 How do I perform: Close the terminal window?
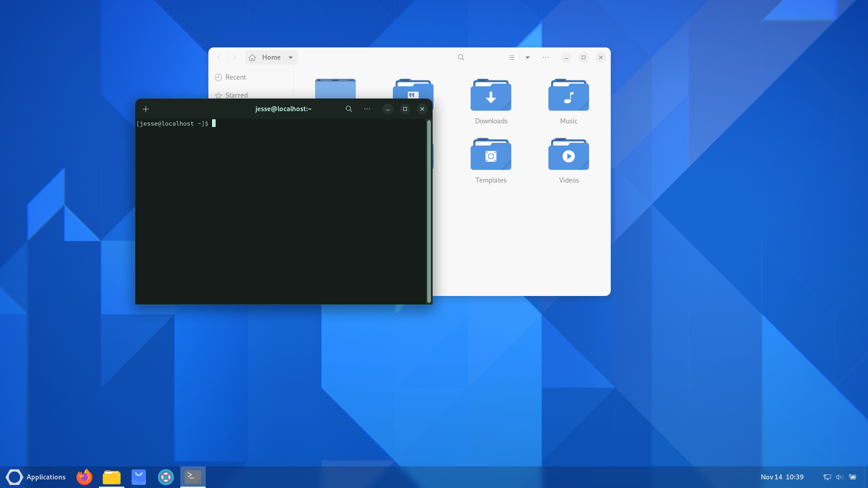tap(422, 109)
